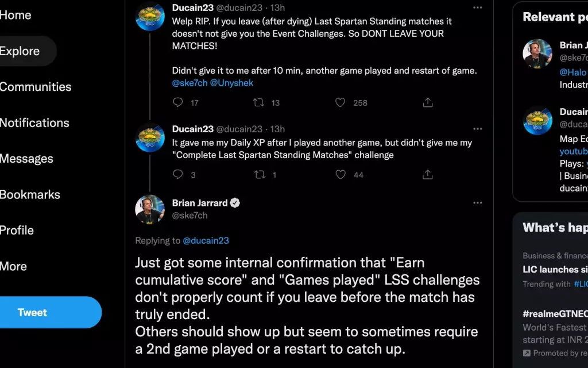588x368 pixels.
Task: Click the @ducain23 replying-to link
Action: [206, 240]
